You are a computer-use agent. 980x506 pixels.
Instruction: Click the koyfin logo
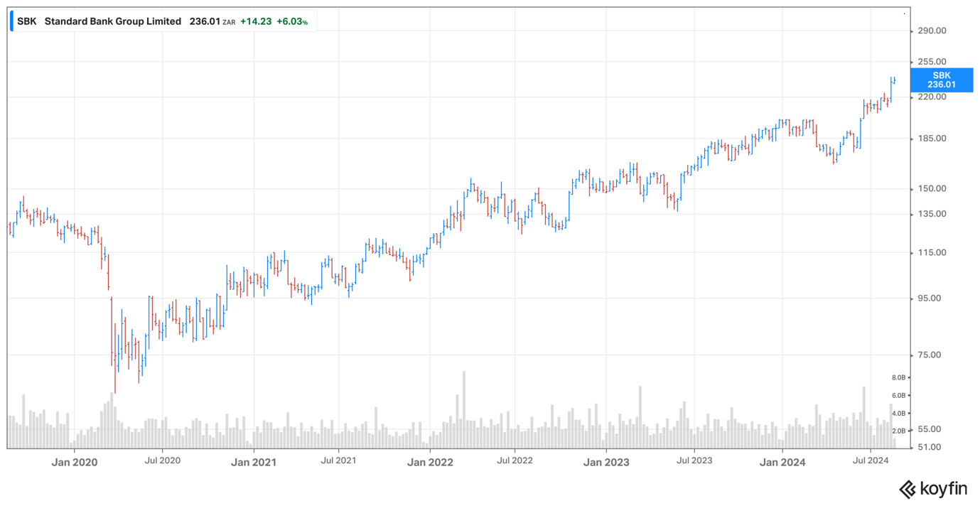click(x=933, y=489)
